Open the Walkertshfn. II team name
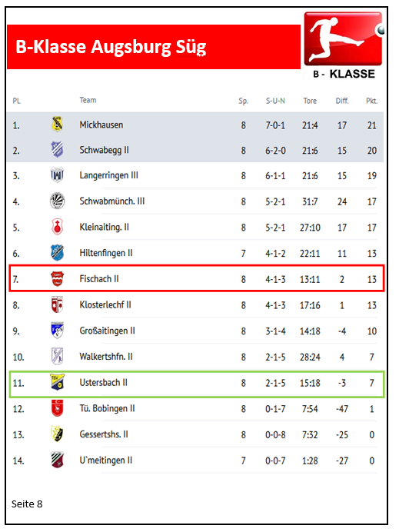 click(x=106, y=357)
